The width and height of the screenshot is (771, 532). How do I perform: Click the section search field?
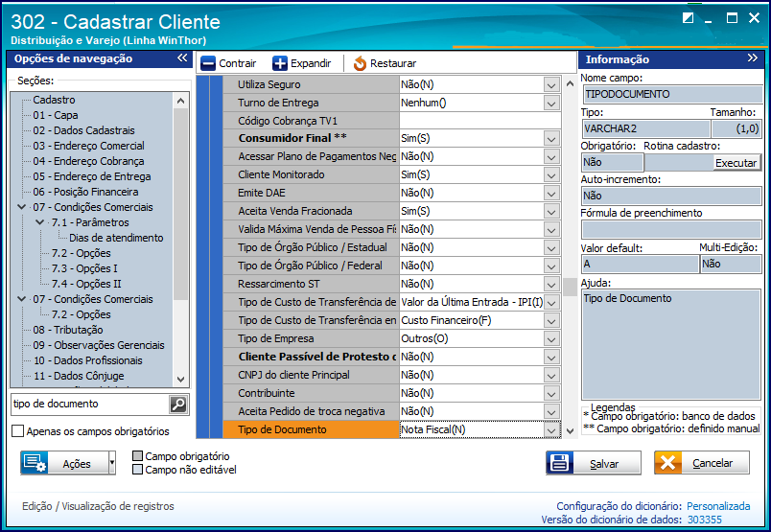pos(90,405)
